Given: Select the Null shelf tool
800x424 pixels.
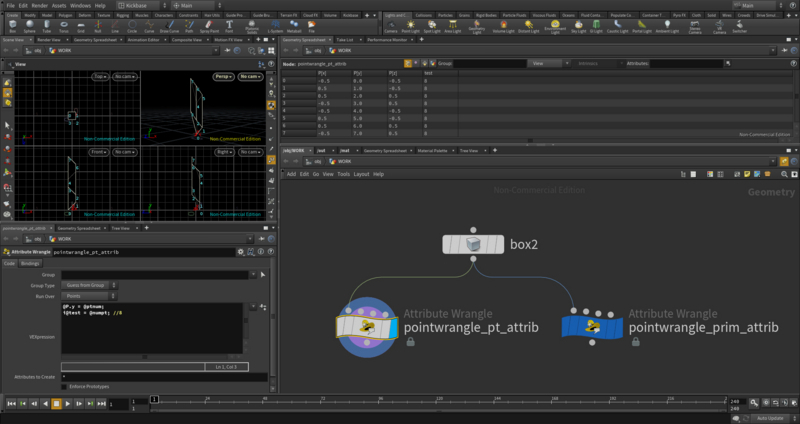Looking at the screenshot, I should 98,26.
